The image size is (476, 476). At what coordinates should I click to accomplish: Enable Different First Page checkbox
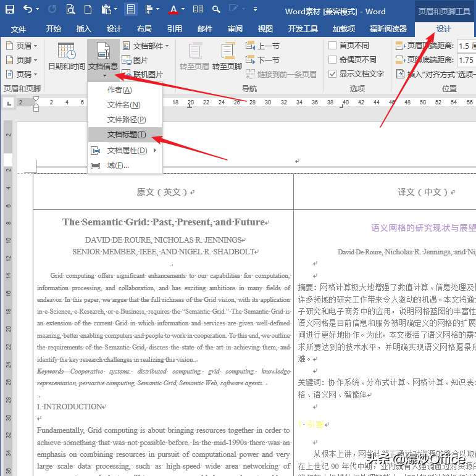[x=332, y=46]
